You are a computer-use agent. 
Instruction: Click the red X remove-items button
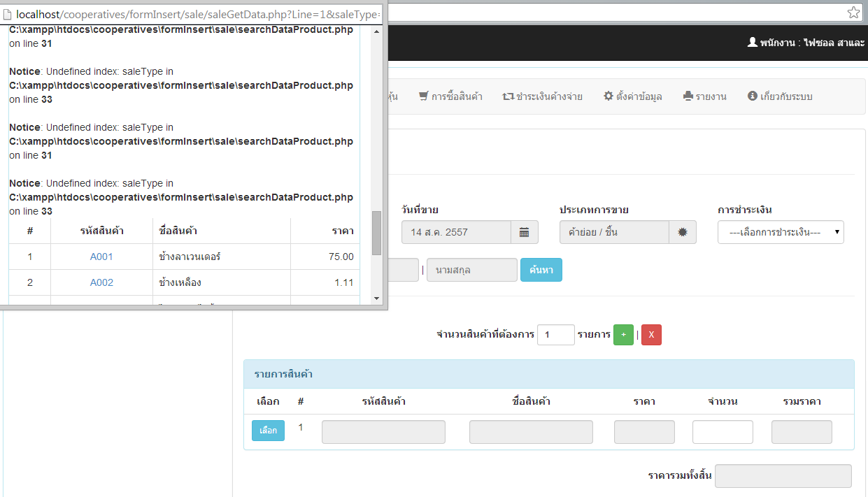[x=651, y=335]
